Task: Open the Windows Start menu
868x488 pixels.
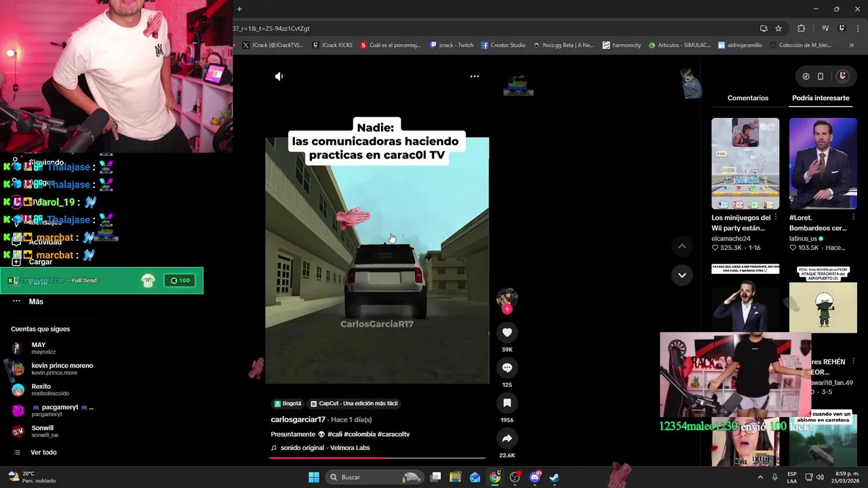Action: click(314, 477)
